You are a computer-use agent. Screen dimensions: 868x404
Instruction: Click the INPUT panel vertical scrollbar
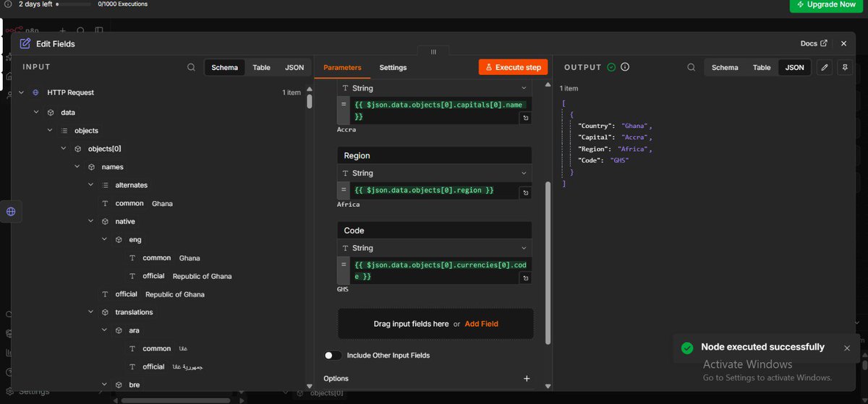coord(310,100)
